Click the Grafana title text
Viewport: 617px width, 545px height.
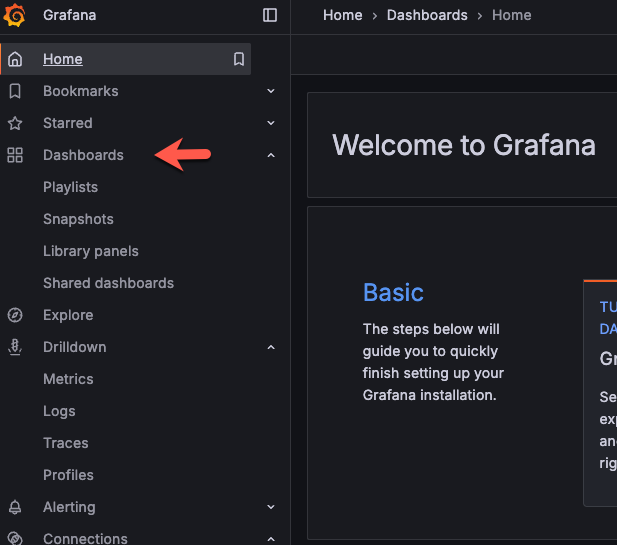(69, 15)
